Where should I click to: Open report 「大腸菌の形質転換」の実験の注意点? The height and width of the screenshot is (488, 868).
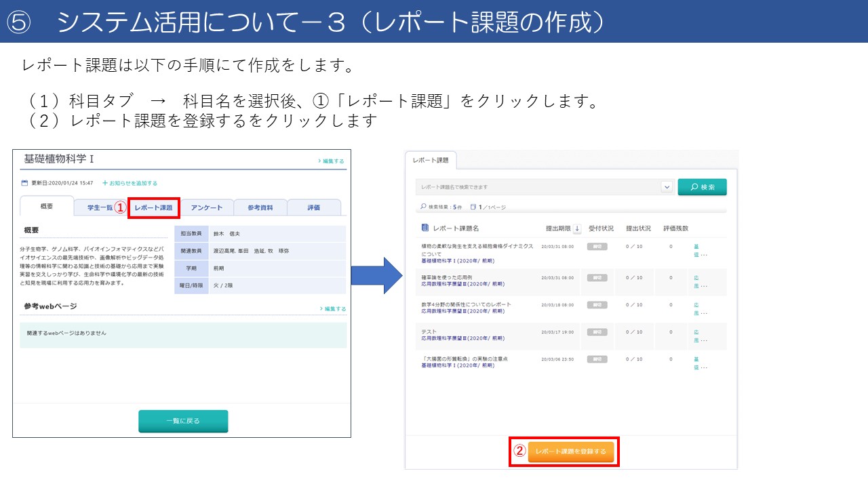tap(465, 359)
